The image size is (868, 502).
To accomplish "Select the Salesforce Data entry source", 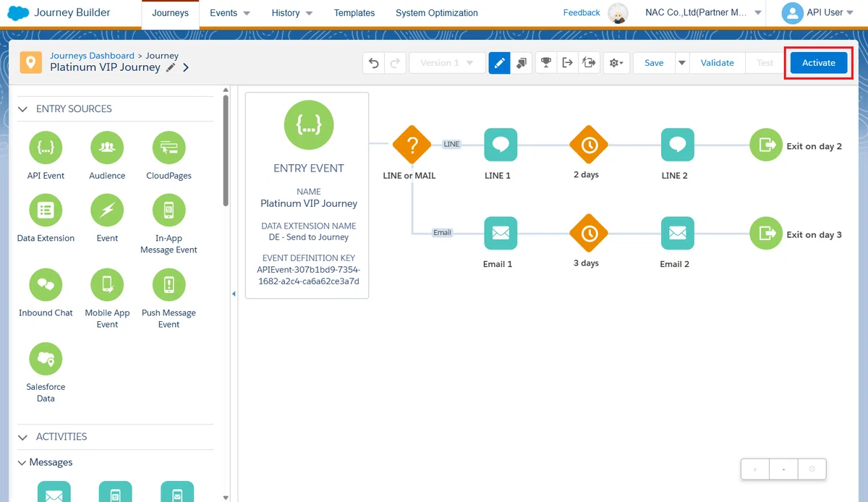I will pyautogui.click(x=46, y=359).
